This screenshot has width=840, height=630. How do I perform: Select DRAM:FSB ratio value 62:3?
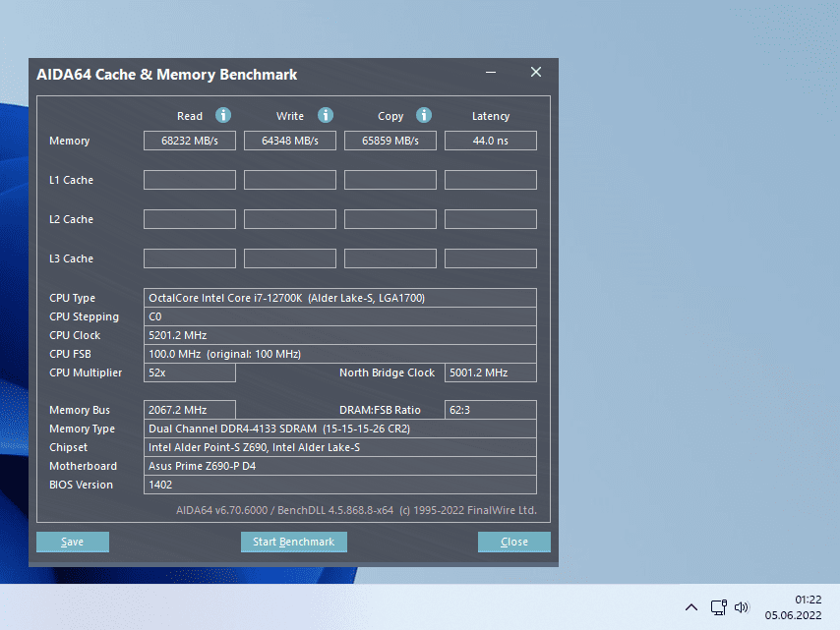coord(490,410)
